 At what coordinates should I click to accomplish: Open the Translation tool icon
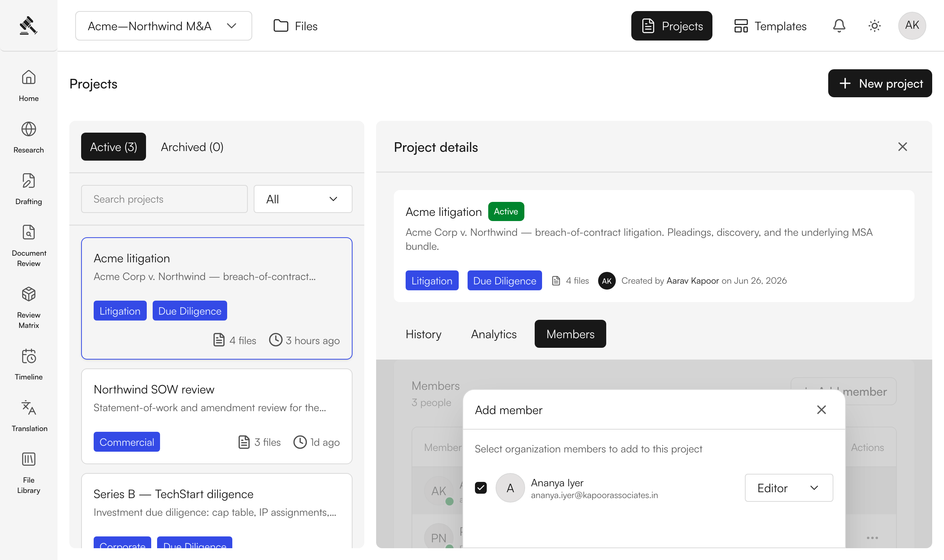tap(29, 408)
